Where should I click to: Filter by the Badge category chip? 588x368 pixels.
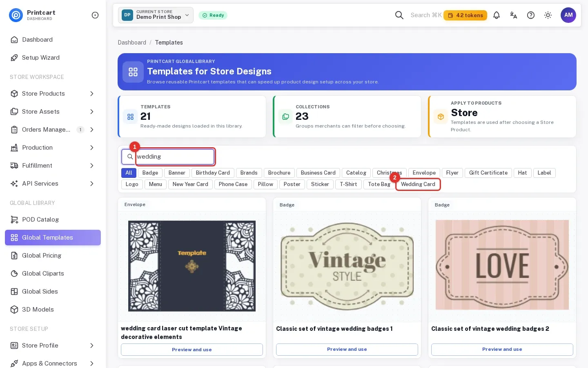click(150, 173)
